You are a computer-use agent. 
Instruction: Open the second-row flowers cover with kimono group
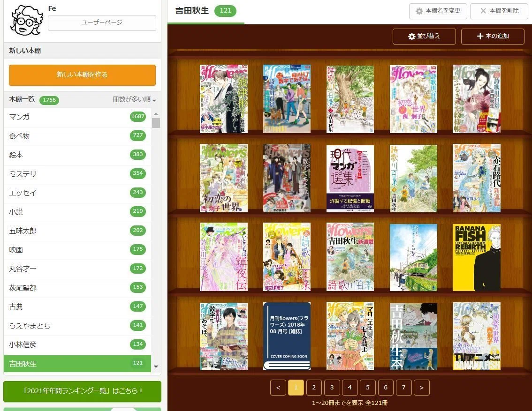point(287,178)
